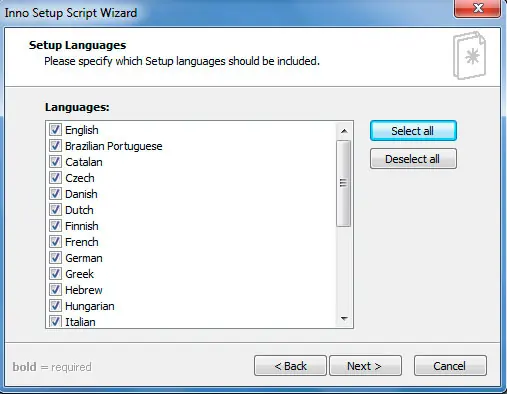
Task: Select the German row label
Action: (84, 258)
